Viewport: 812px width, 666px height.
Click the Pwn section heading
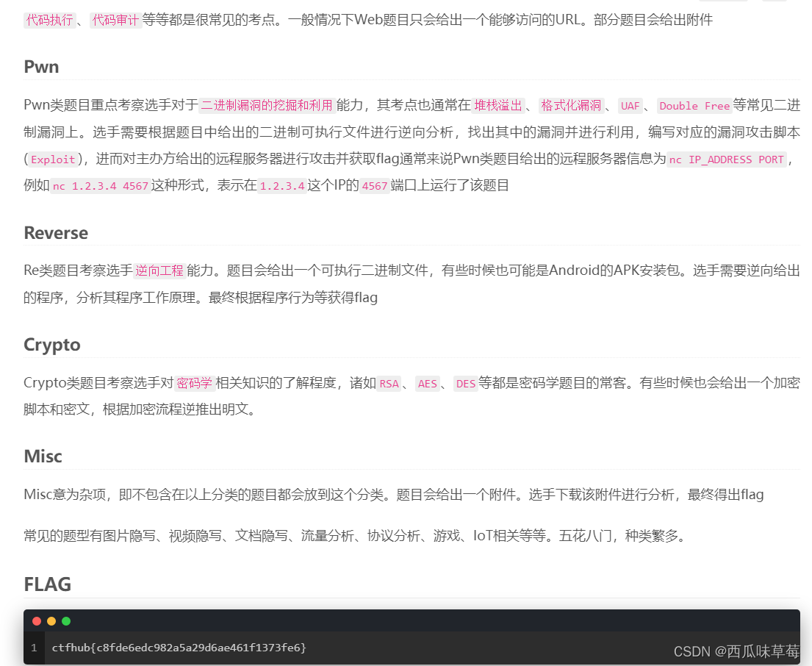coord(40,66)
